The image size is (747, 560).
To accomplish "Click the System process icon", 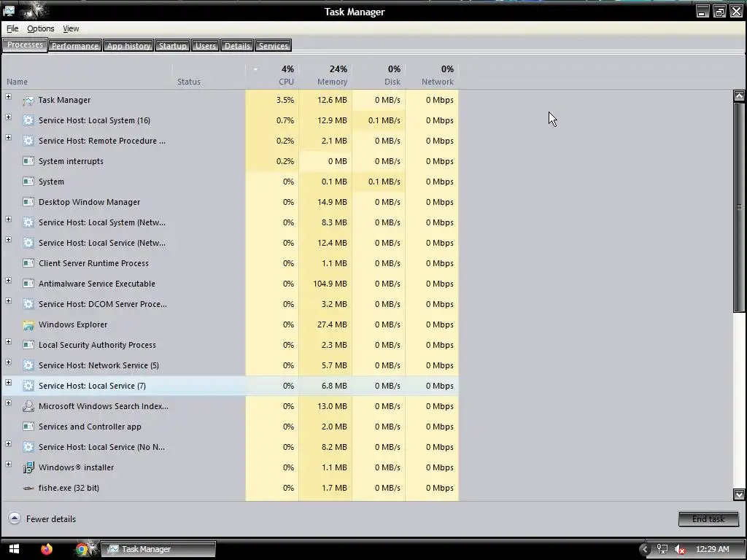I will pyautogui.click(x=28, y=182).
